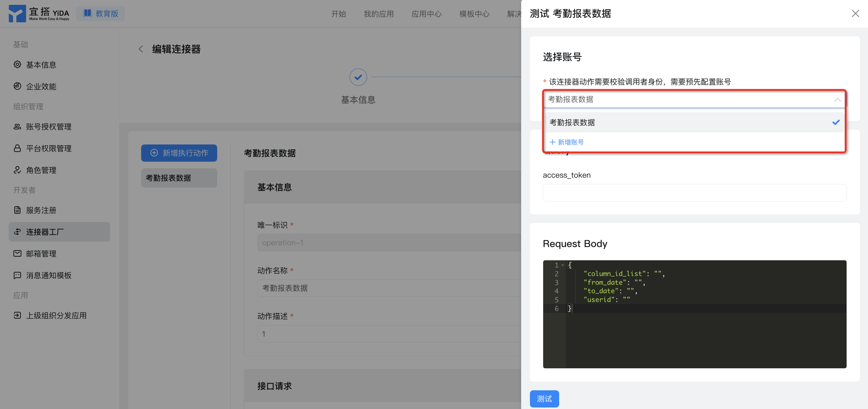This screenshot has height=409, width=868.
Task: Click the "to_date" line in editor
Action: [x=610, y=291]
